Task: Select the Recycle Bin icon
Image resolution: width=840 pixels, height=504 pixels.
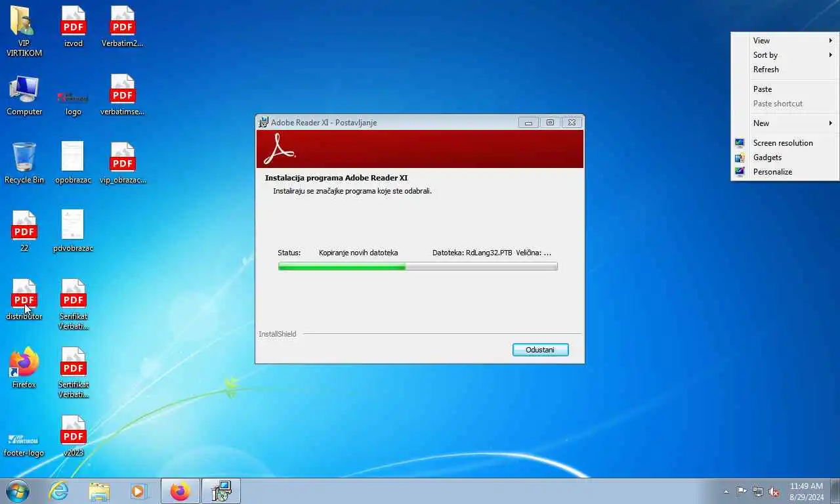Action: click(x=24, y=163)
